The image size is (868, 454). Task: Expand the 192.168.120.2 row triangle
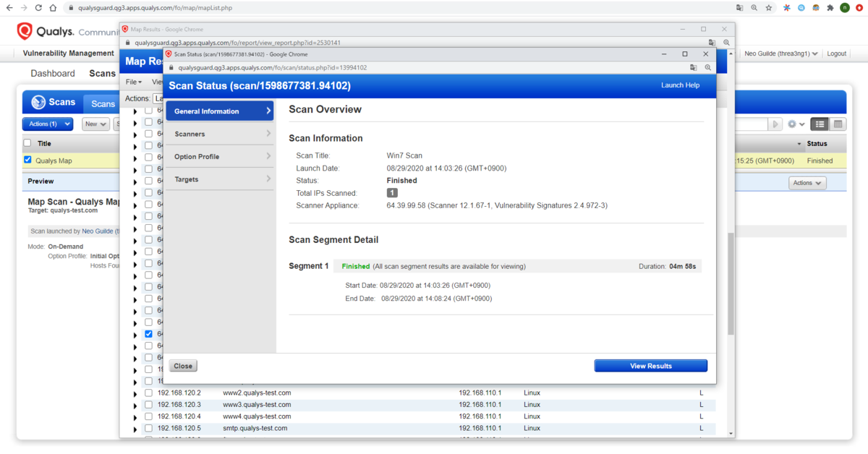(135, 394)
